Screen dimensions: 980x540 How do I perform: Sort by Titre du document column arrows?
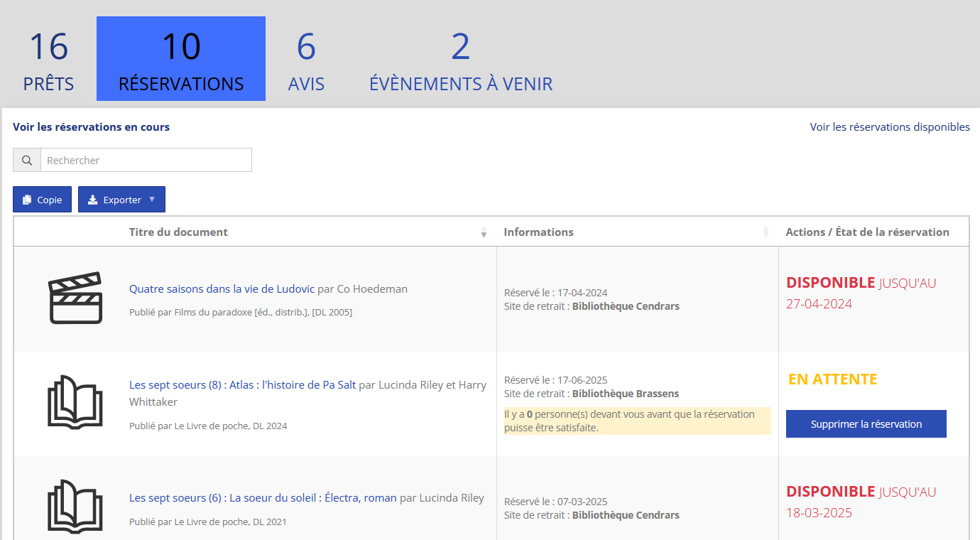pyautogui.click(x=484, y=232)
